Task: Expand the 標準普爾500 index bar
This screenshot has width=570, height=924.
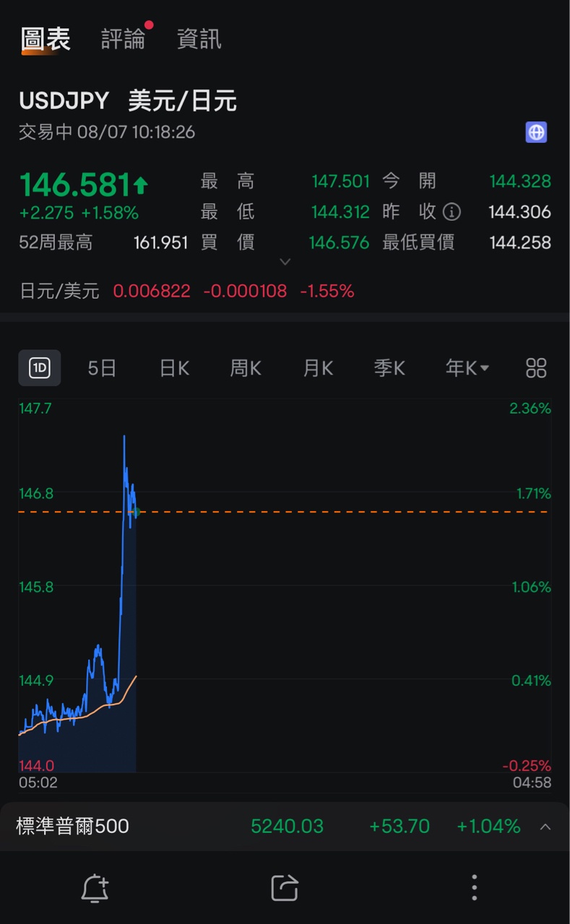Action: click(x=545, y=827)
